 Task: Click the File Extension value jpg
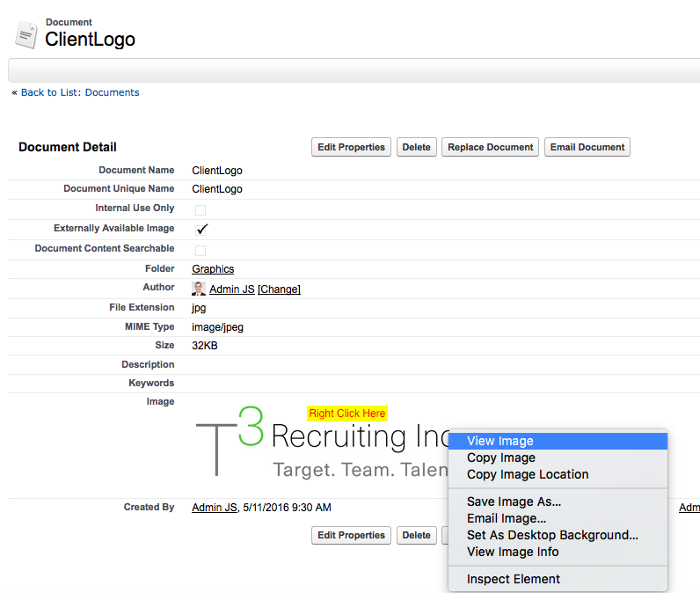point(199,308)
